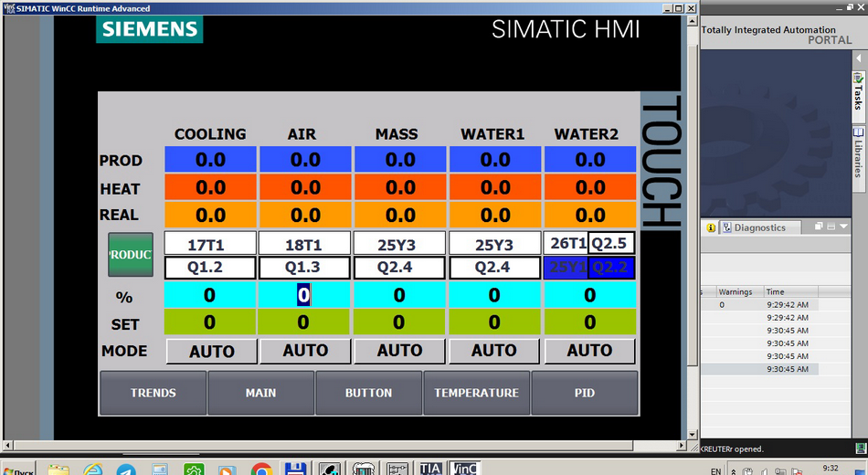The image size is (868, 475).
Task: Open Google Chrome from the taskbar
Action: point(260,470)
